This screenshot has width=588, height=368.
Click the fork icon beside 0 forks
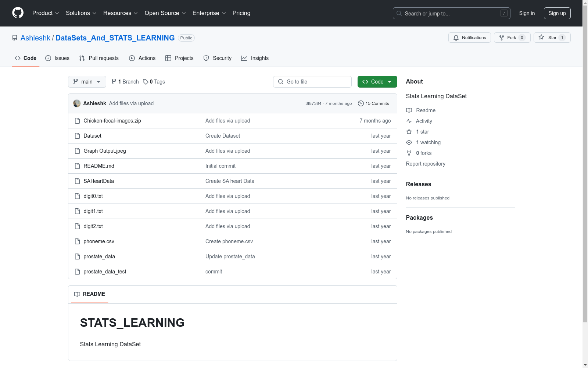click(x=409, y=153)
